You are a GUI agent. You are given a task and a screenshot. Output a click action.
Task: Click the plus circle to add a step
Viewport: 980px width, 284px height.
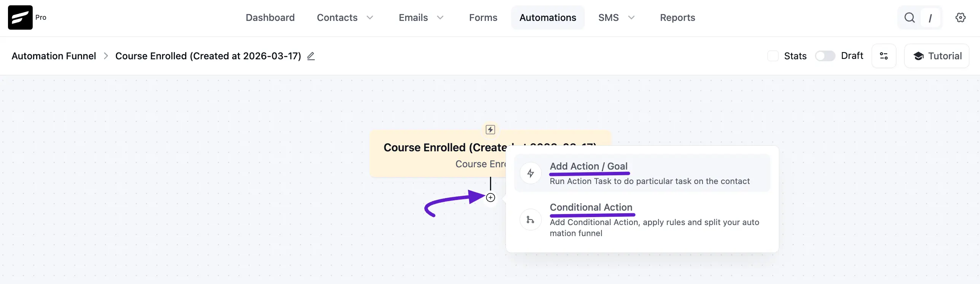[x=490, y=198]
